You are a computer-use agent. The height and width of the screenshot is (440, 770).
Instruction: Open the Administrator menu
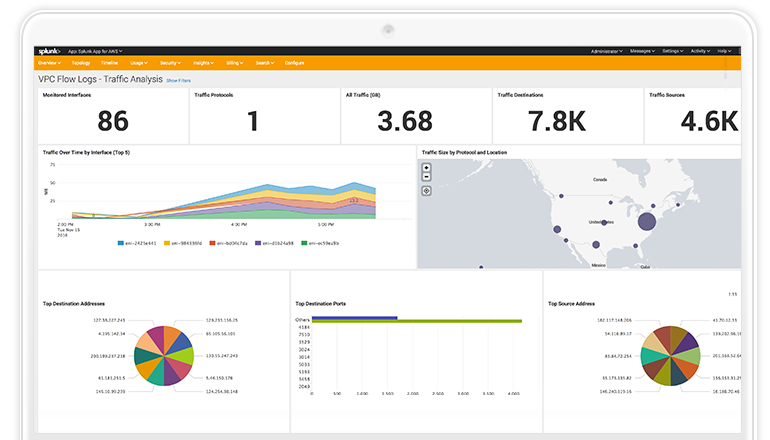606,51
